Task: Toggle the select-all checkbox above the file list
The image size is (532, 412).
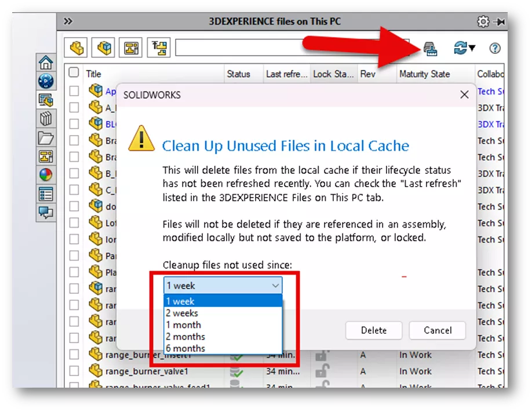Action: click(x=74, y=74)
